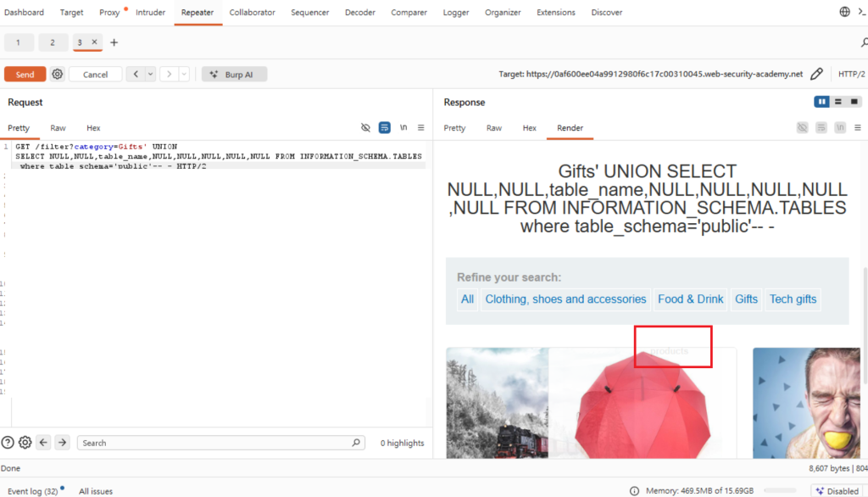
Task: Select the Hex tab in the Response panel
Action: pyautogui.click(x=529, y=128)
